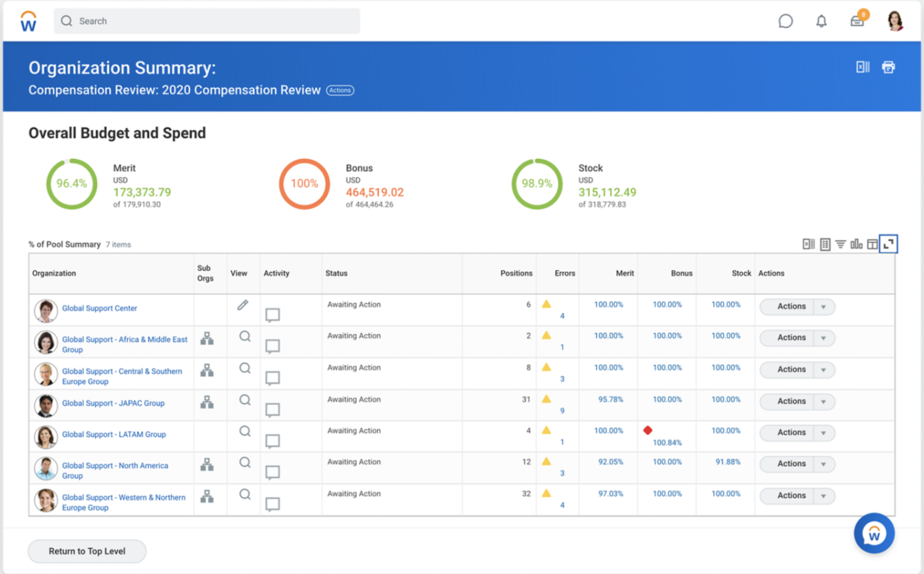Click edit pencil for Global Support Center
This screenshot has height=574, width=924.
pos(243,305)
